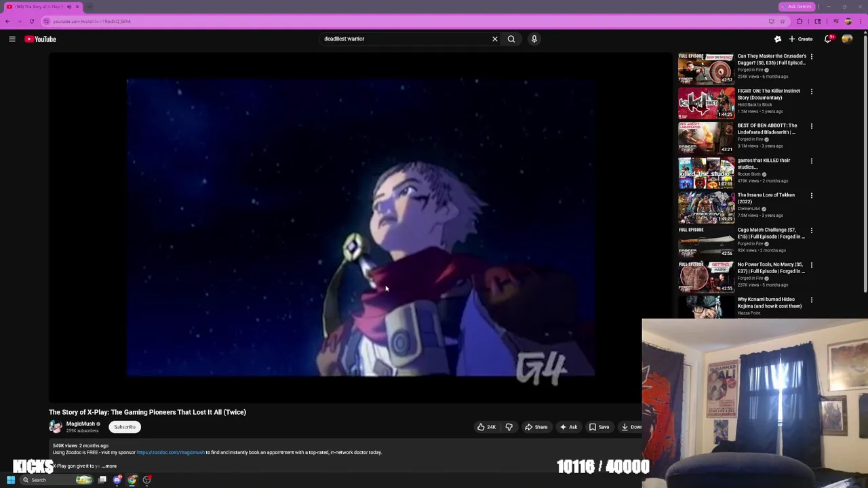
Task: Open Can They Master the Crusader's Dagger thumbnail
Action: (x=706, y=68)
